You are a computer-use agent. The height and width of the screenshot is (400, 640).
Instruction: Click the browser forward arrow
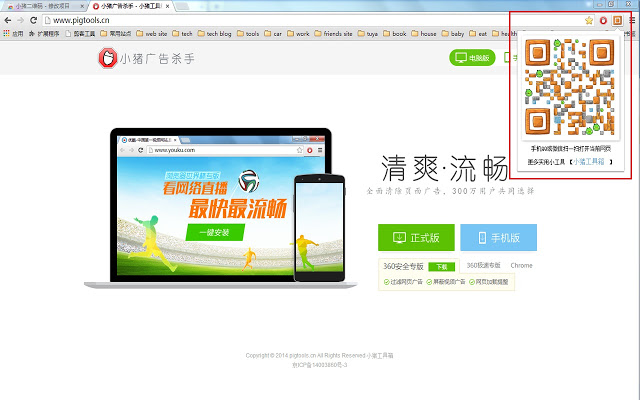tap(20, 20)
